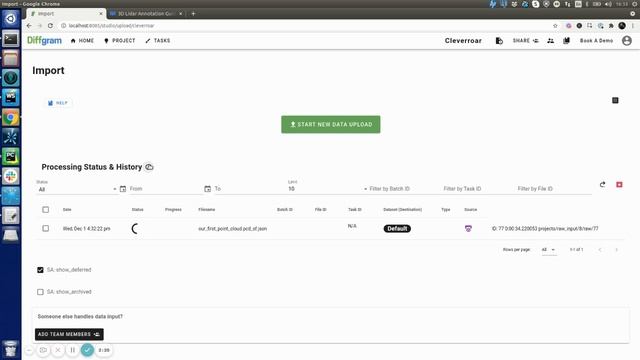Toggle the select-all checkbox in table header

point(45,209)
